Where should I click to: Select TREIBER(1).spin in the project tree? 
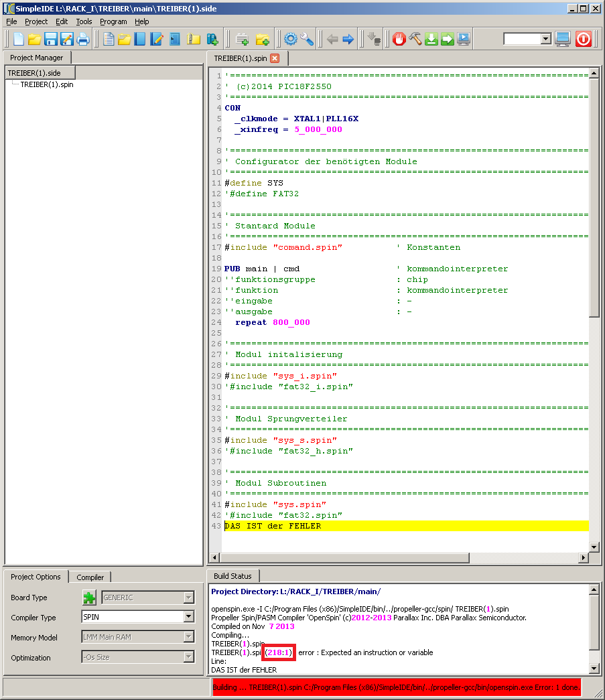[x=47, y=84]
